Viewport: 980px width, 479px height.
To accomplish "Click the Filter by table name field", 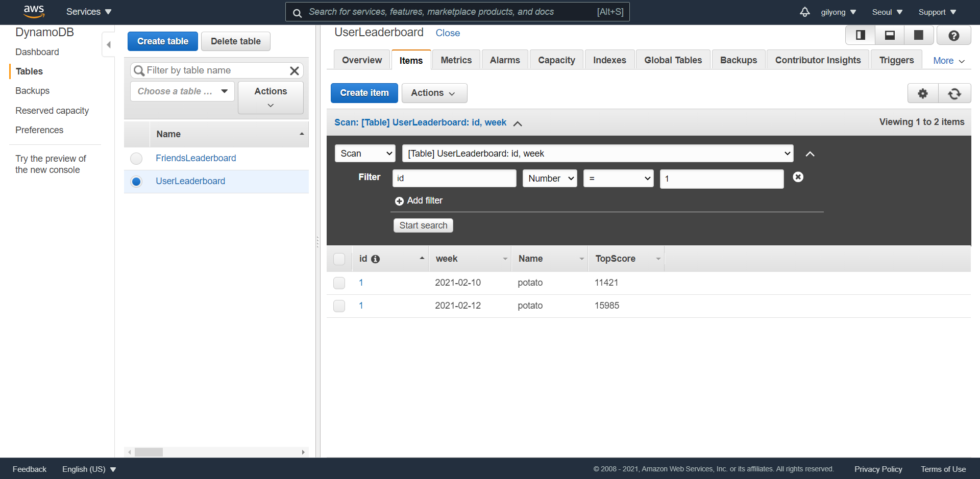I will pyautogui.click(x=217, y=70).
